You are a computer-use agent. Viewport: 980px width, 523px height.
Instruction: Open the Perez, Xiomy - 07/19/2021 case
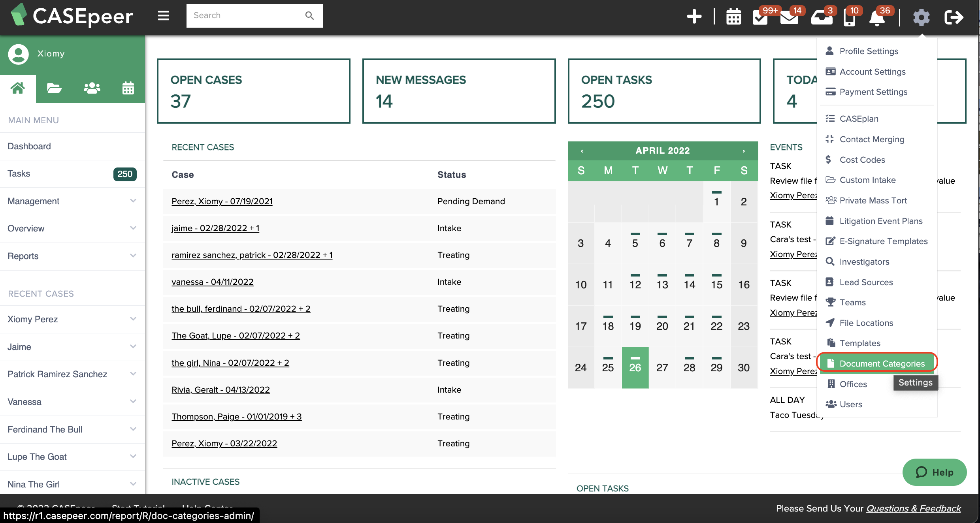[222, 201]
